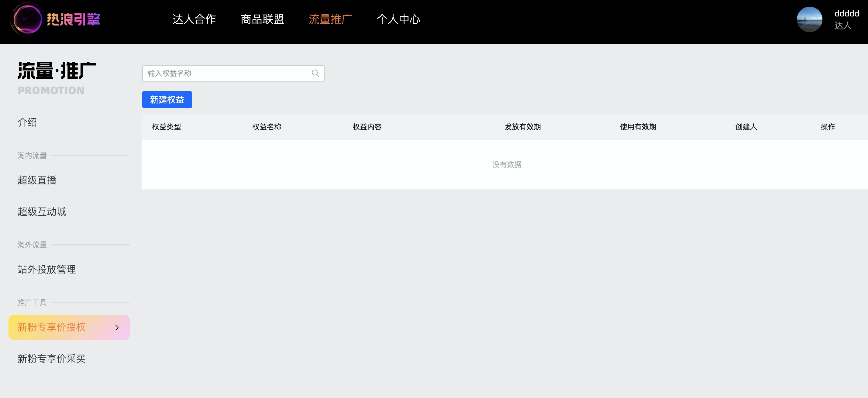The width and height of the screenshot is (868, 398).
Task: Click the 权益类型 column header
Action: (167, 127)
